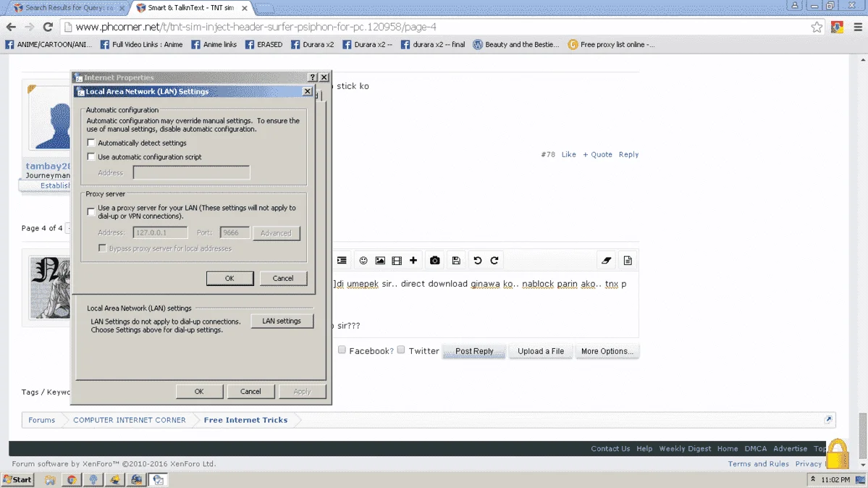Reload the current page
Viewport: 868px width, 488px height.
49,27
